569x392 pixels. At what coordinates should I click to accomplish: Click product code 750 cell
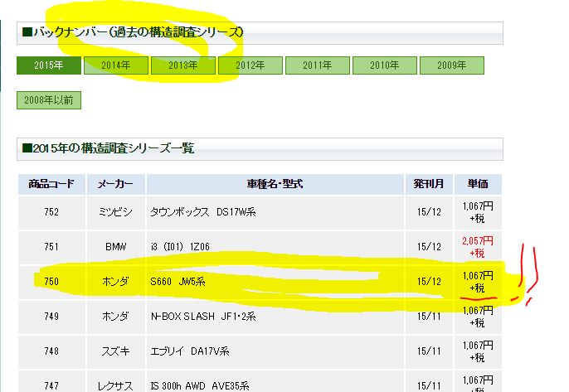pos(51,282)
